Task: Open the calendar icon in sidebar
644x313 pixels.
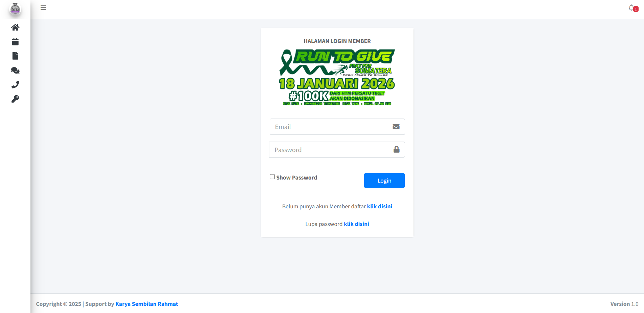Action: point(15,42)
